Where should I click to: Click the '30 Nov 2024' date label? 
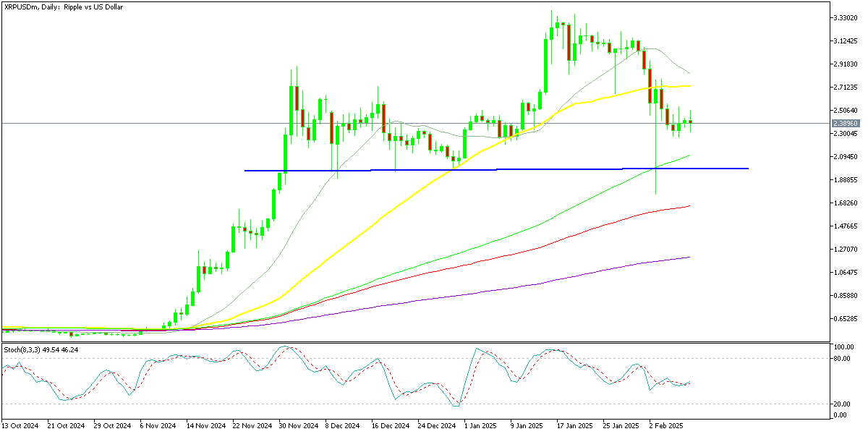tap(299, 427)
